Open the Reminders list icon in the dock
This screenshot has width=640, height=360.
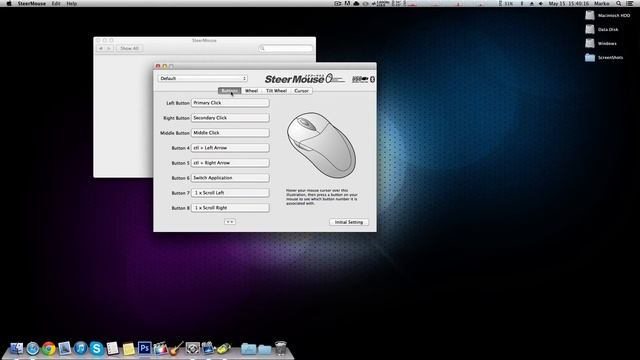pos(112,348)
